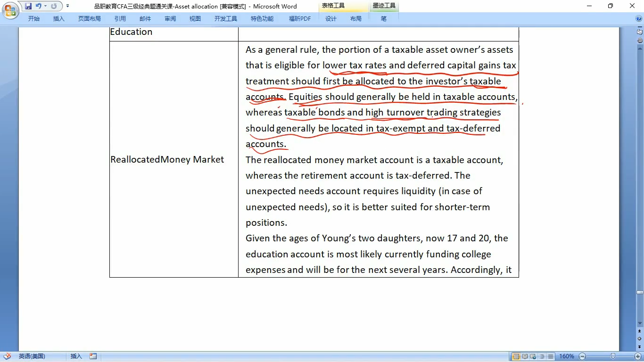Open the 插入 (Insert) ribbon tab
Image resolution: width=644 pixels, height=362 pixels.
point(59,19)
